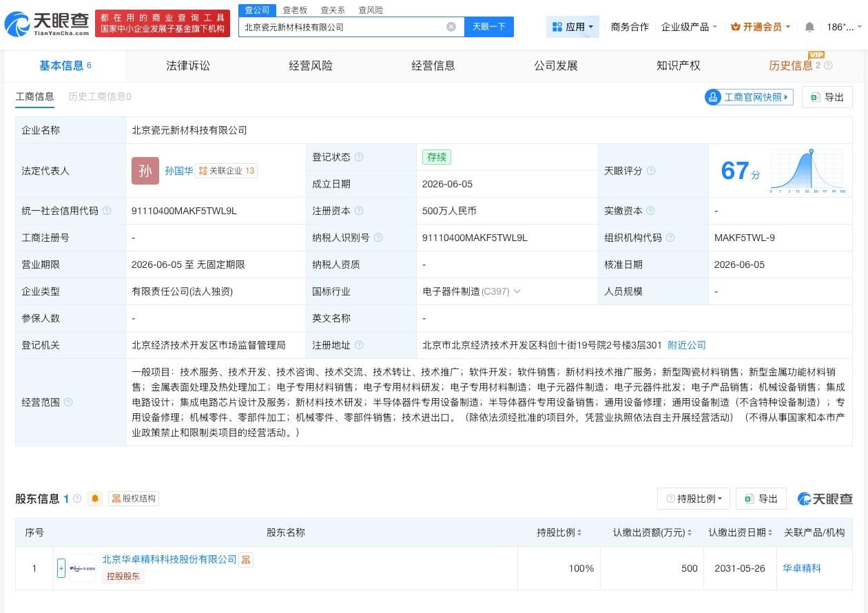Open the 186 account menu

(844, 27)
